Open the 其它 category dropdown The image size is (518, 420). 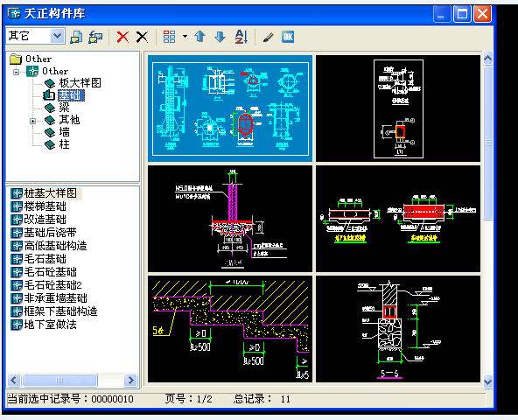(57, 36)
